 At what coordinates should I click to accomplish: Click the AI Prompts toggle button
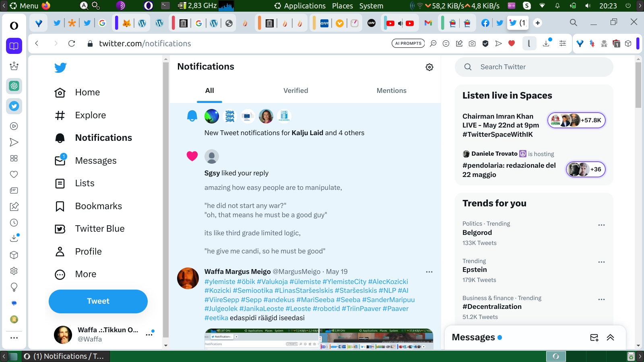tap(408, 43)
